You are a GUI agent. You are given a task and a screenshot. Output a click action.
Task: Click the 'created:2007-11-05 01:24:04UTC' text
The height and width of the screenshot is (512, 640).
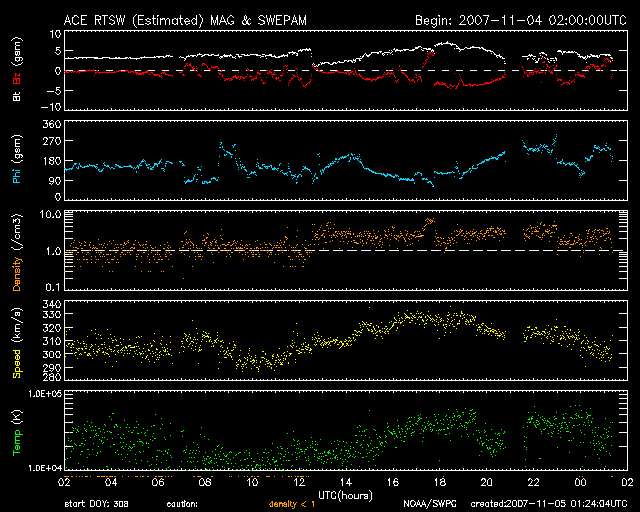(x=549, y=504)
